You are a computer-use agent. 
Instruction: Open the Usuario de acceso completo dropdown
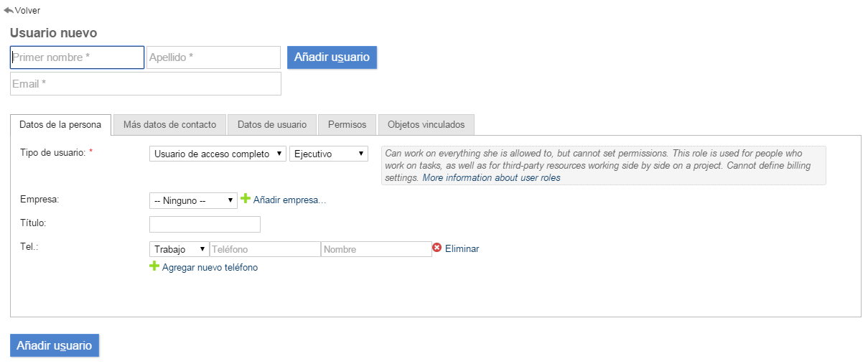pos(218,154)
